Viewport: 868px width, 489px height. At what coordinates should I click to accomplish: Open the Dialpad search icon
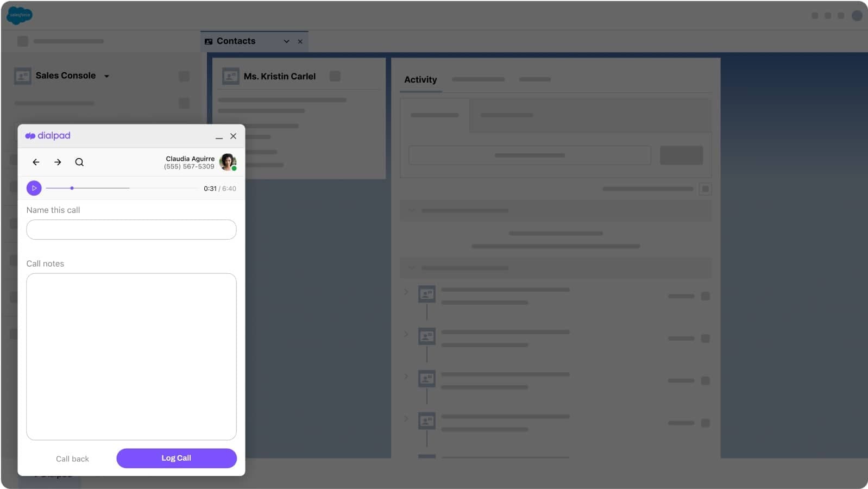coord(79,162)
